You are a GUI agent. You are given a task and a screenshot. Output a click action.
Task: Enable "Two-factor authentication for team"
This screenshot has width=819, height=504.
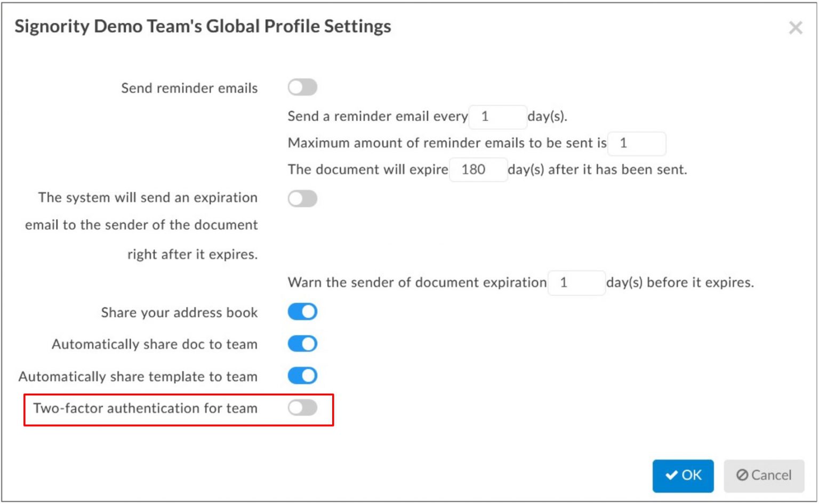click(302, 408)
